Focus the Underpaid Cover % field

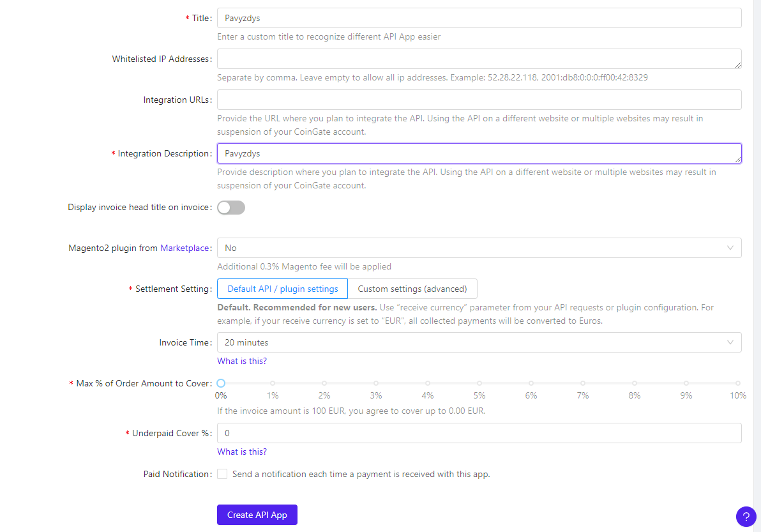[479, 433]
